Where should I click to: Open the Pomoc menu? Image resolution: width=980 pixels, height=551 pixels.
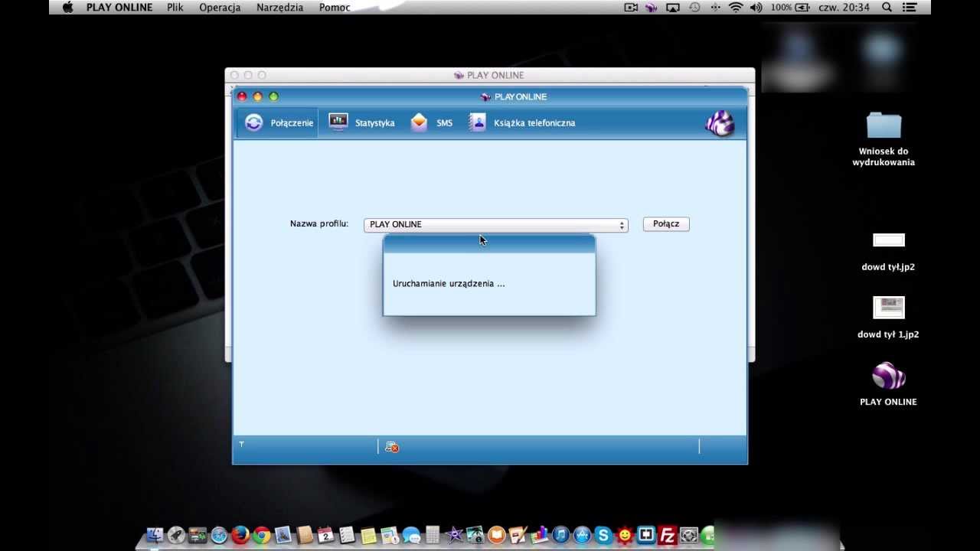click(335, 8)
